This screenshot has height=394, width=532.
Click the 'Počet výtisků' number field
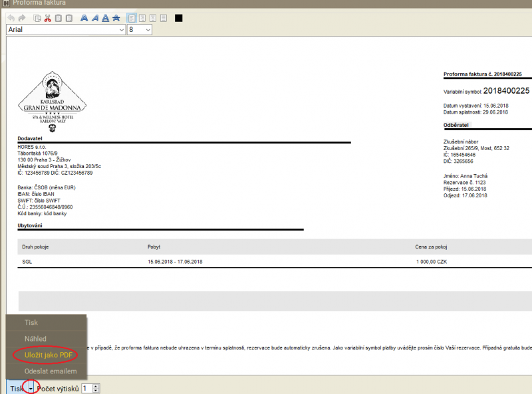86,388
